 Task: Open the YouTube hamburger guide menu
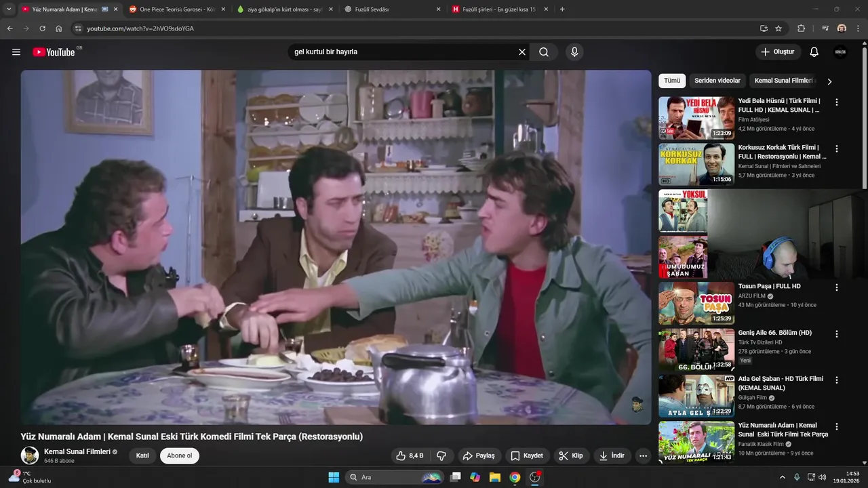16,52
